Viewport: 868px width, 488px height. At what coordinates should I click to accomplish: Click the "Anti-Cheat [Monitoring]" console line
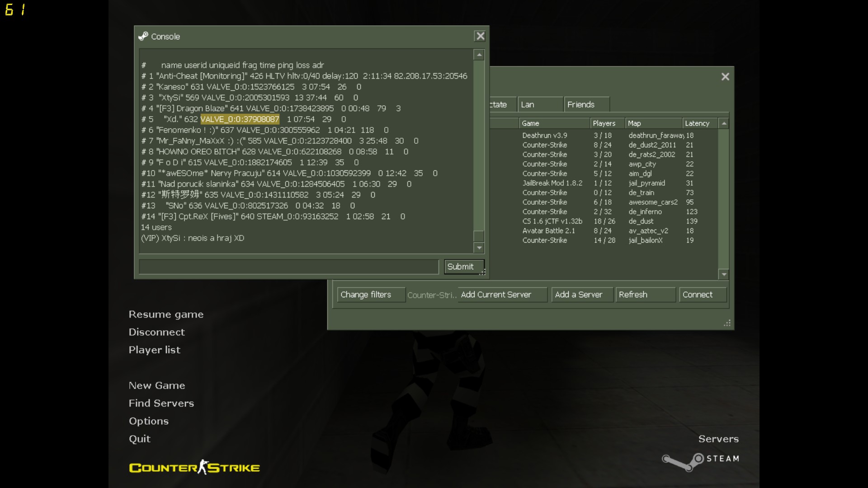point(304,76)
